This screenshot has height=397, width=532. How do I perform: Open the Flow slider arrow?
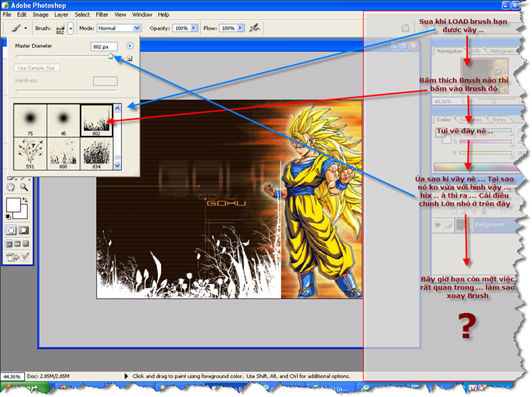pyautogui.click(x=241, y=28)
